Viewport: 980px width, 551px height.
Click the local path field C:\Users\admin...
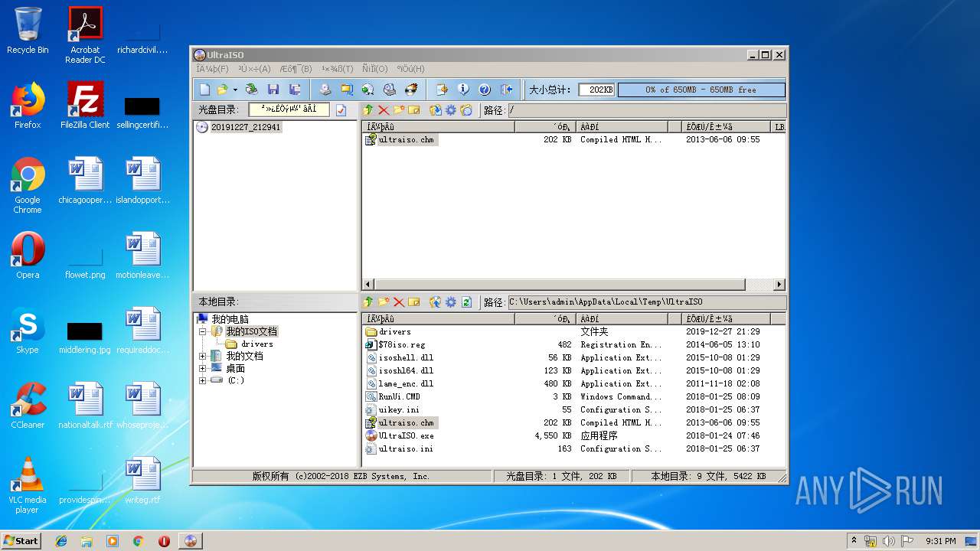646,302
